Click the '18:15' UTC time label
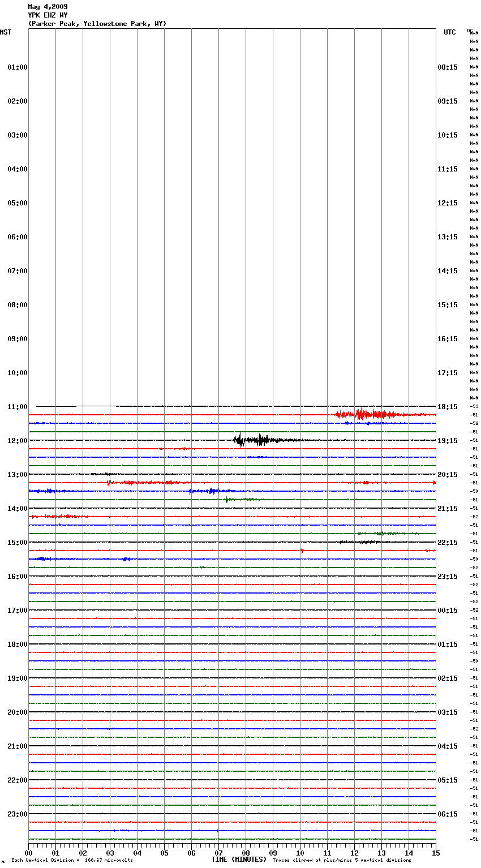This screenshot has width=481, height=868. (x=448, y=407)
